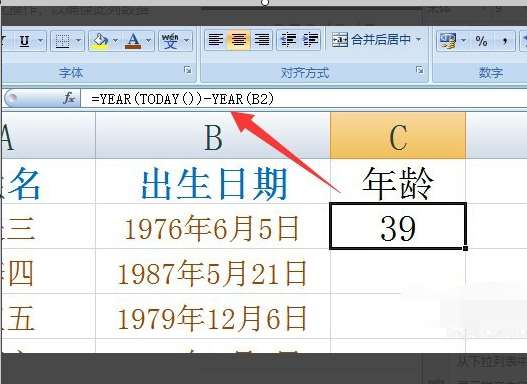Select the empty age cell beside 1987年5月21日
527x384 pixels.
(398, 271)
